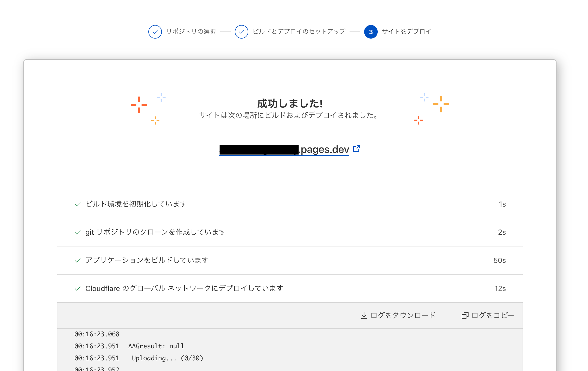Click the checkmark circle for ビルドとデプロイのセットアップ
The width and height of the screenshot is (588, 371).
pyautogui.click(x=241, y=32)
